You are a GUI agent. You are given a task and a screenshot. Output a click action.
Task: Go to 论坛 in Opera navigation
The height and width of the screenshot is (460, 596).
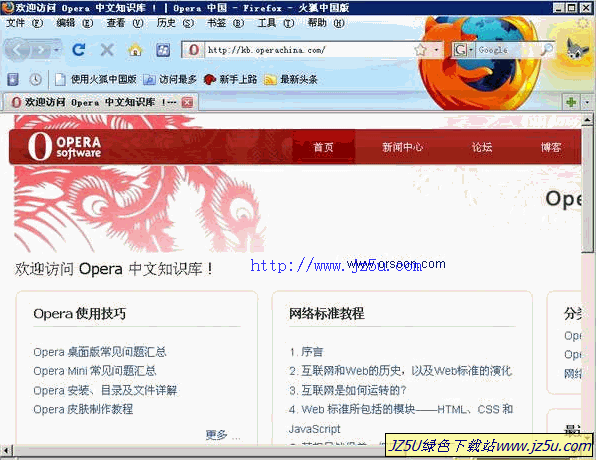pyautogui.click(x=482, y=147)
